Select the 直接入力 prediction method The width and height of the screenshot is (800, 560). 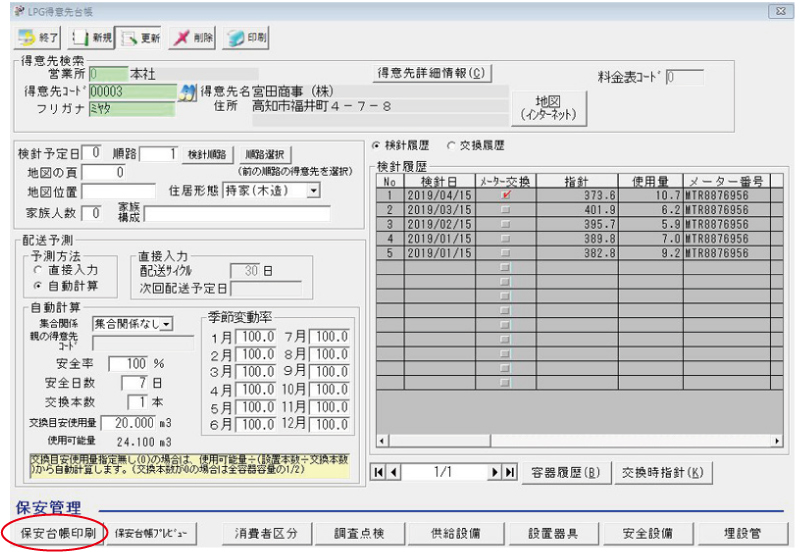pyautogui.click(x=39, y=269)
